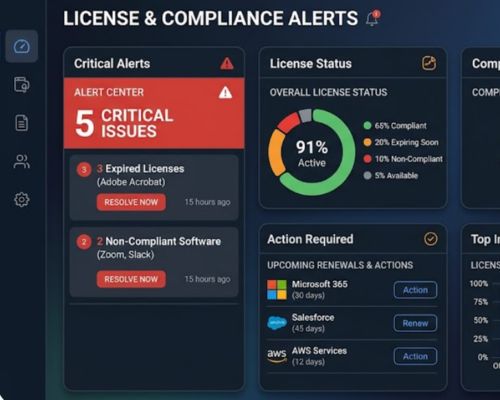Click the 'UPCOMING RENEWALS & ACTIONS' heading
The height and width of the screenshot is (400, 500).
340,265
